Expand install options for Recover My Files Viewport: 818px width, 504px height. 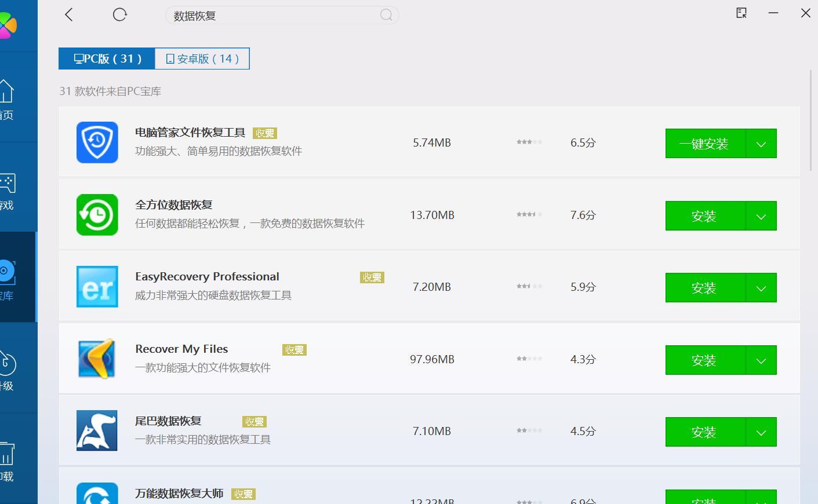coord(761,360)
